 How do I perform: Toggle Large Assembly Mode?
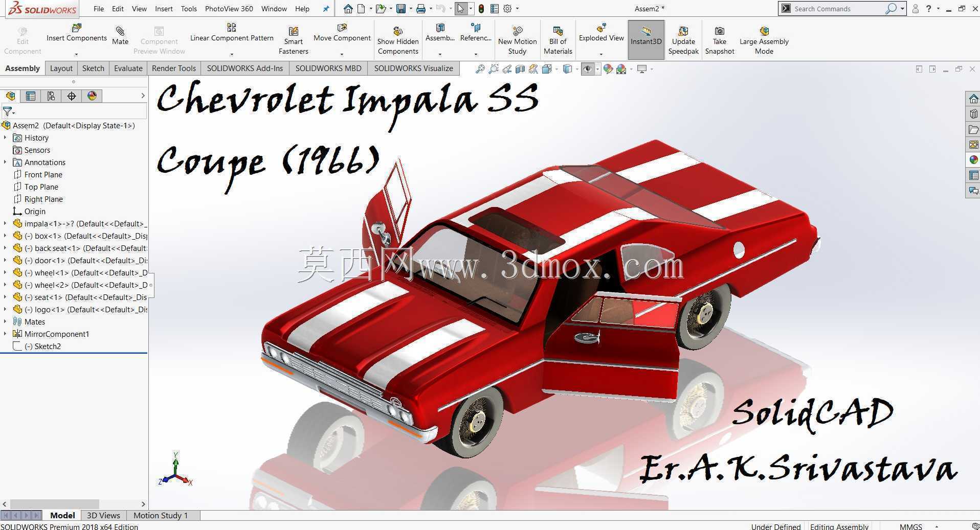coord(764,41)
